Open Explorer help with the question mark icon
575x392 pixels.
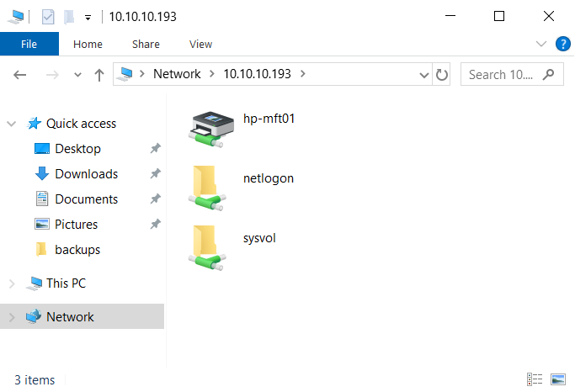tap(562, 44)
